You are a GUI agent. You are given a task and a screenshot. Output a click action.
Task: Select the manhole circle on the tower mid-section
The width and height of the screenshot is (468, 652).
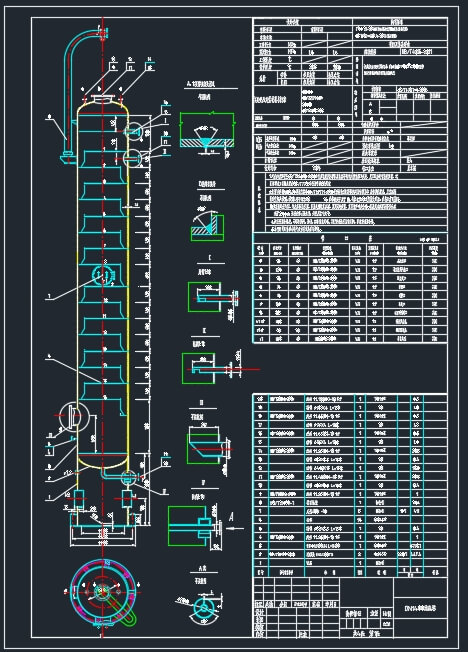pyautogui.click(x=103, y=274)
